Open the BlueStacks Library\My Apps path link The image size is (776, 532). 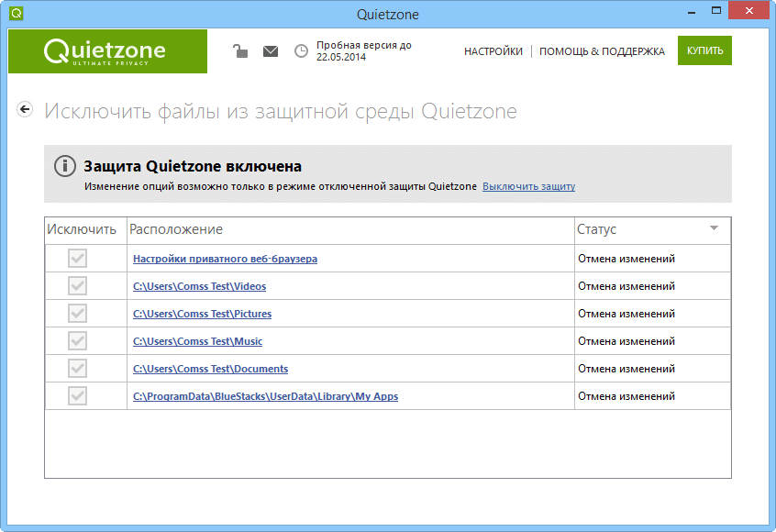[266, 396]
